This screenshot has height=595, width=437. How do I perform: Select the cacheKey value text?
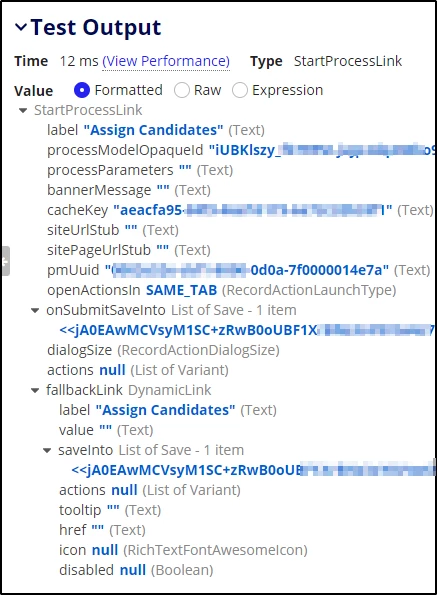click(253, 210)
